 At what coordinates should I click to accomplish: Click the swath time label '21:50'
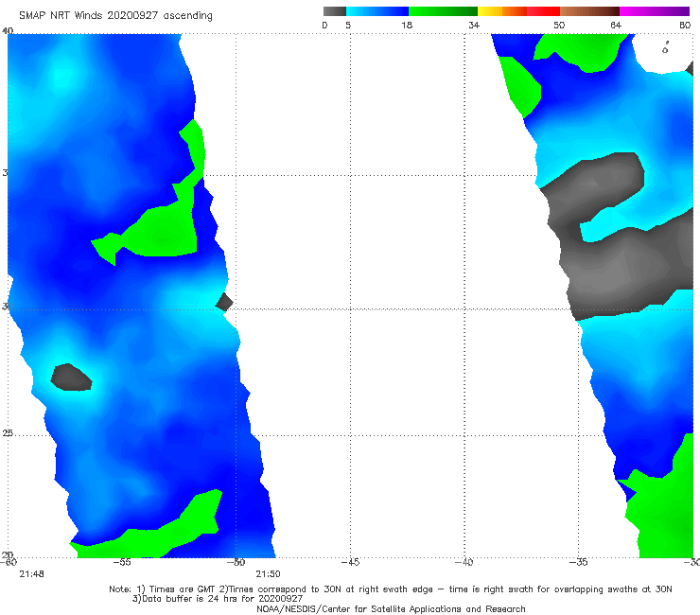pos(268,574)
